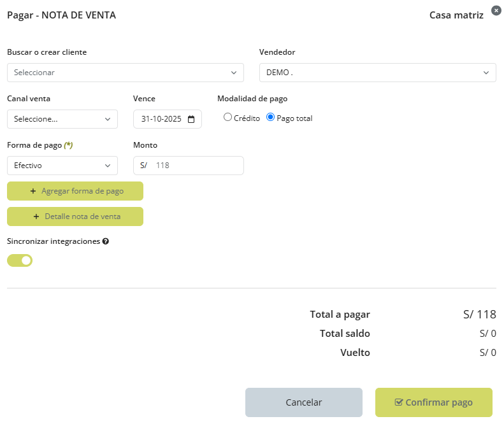Screen dimensions: 504x426
Task: Click the Vence date field 31-10-2025
Action: point(161,119)
